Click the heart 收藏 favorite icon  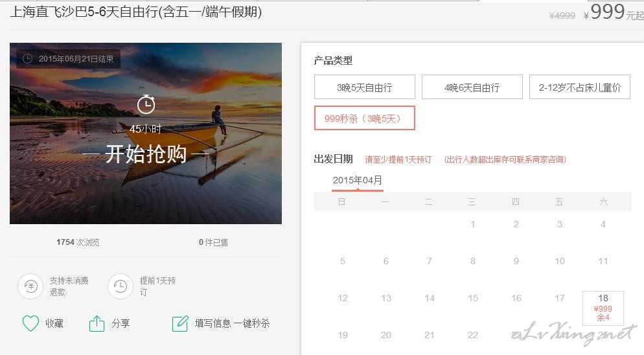coord(30,323)
